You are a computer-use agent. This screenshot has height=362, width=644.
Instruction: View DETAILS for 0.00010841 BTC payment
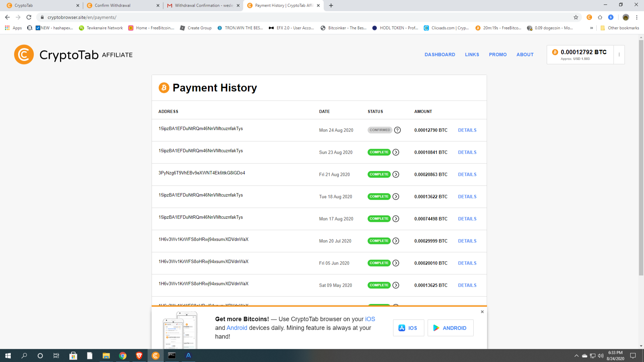(x=467, y=152)
